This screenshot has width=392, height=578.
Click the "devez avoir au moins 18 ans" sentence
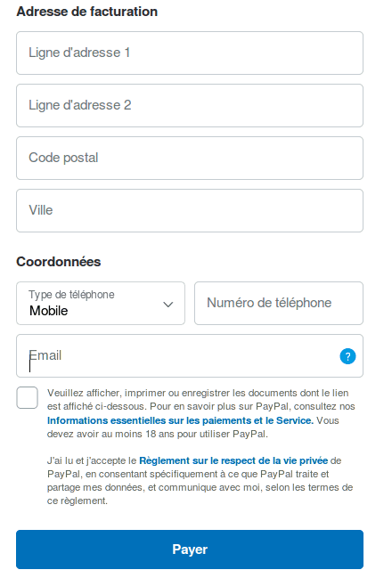158,434
